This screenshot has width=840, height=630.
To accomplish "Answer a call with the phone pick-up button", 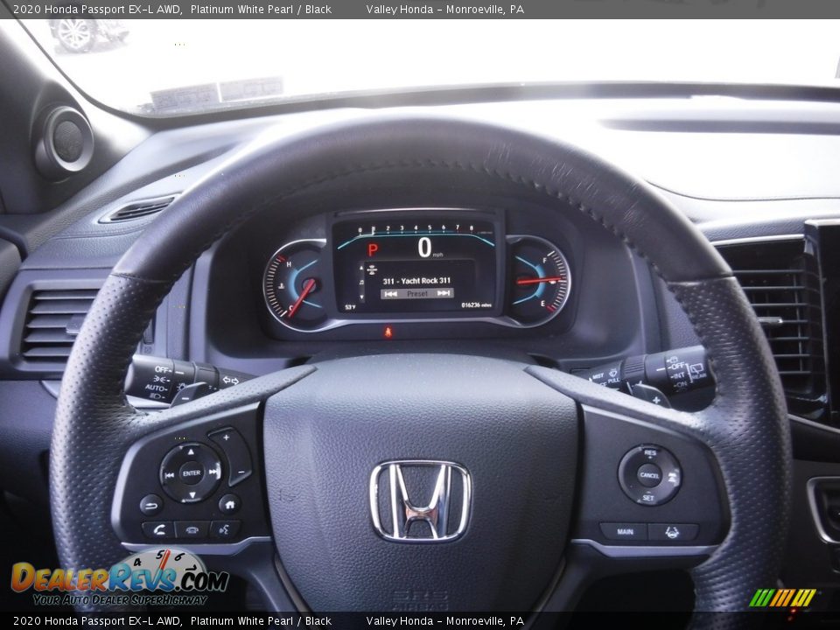I will click(158, 530).
